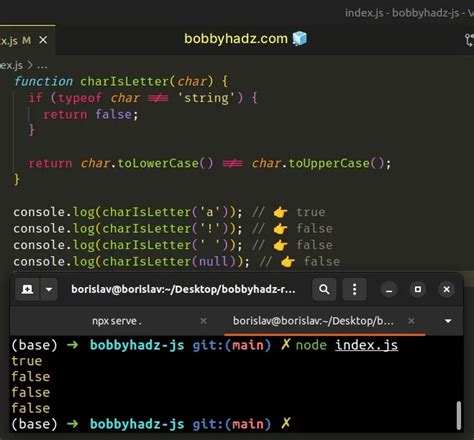Close the index.js editor tab
The width and height of the screenshot is (474, 440).
pyautogui.click(x=43, y=40)
